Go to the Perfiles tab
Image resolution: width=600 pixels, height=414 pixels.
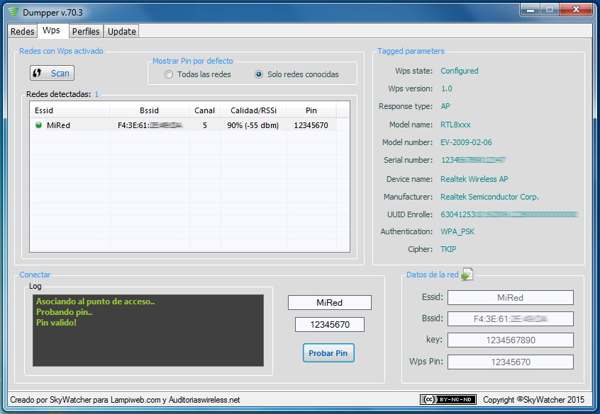86,31
